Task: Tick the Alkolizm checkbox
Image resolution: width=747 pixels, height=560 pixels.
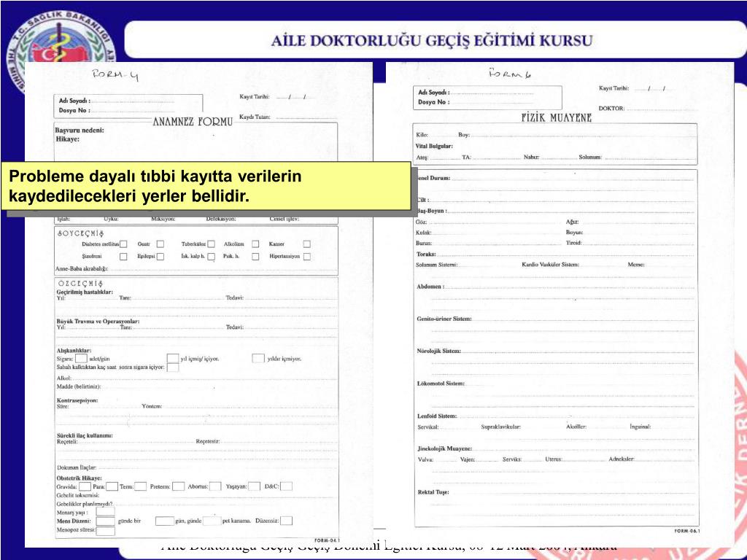Action: pyautogui.click(x=256, y=244)
